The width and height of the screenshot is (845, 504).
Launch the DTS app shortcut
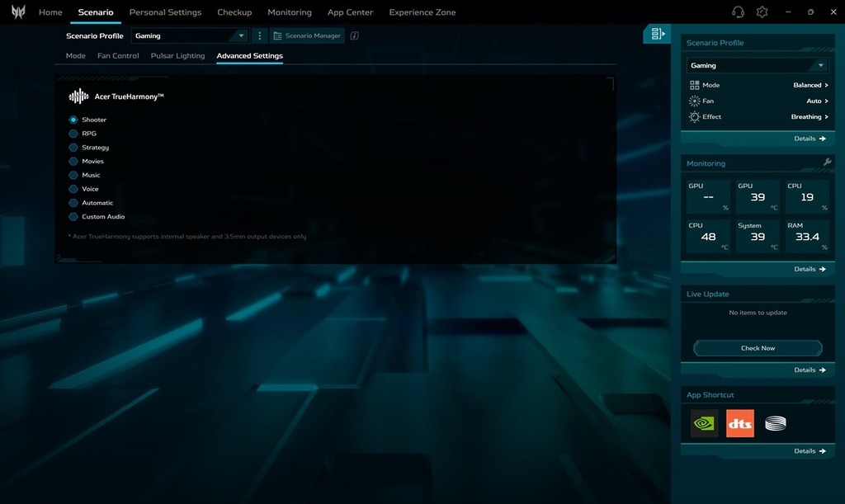tap(740, 423)
